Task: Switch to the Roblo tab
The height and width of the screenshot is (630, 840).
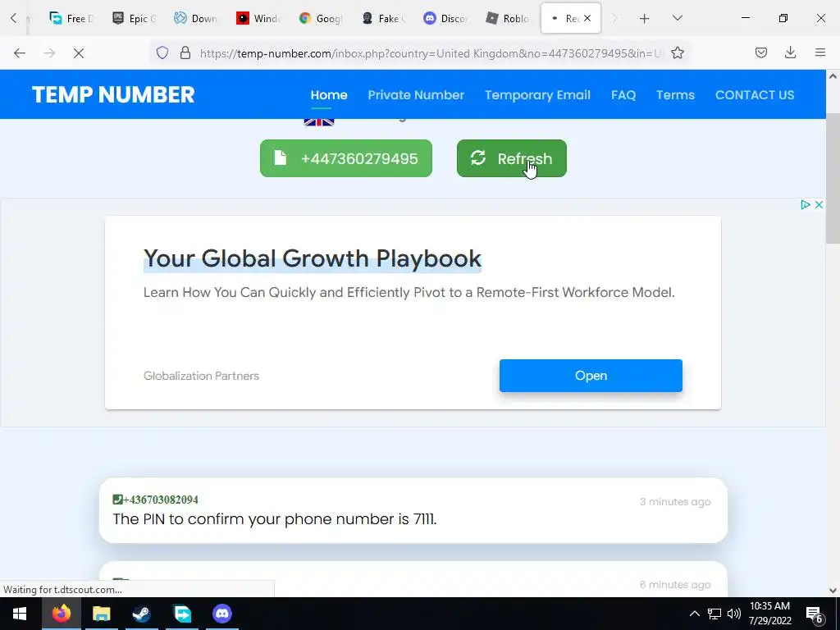Action: pyautogui.click(x=507, y=18)
